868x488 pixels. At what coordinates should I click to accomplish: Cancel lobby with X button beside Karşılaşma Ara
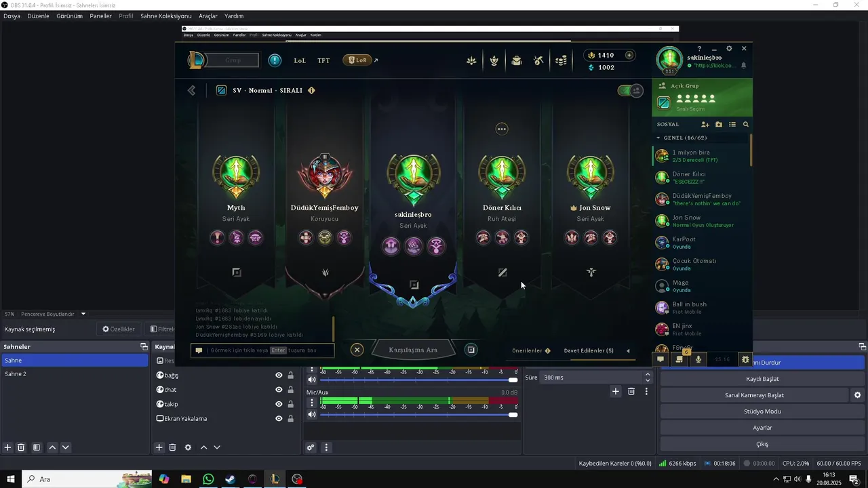coord(357,350)
